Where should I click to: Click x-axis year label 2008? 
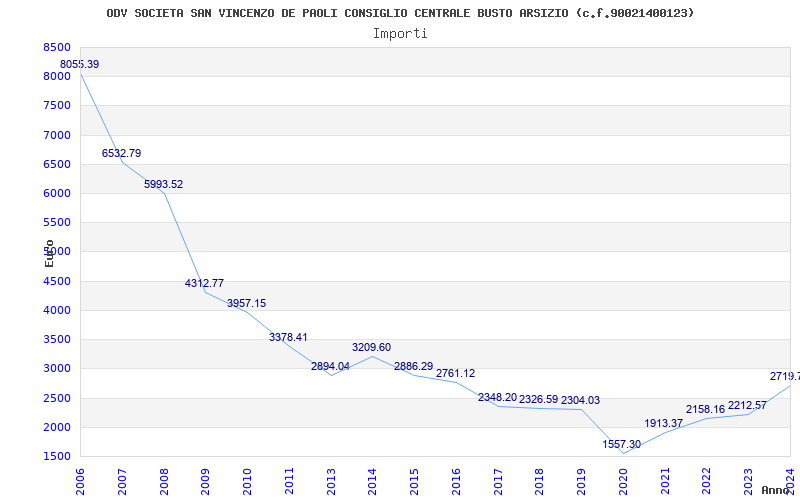click(x=164, y=482)
